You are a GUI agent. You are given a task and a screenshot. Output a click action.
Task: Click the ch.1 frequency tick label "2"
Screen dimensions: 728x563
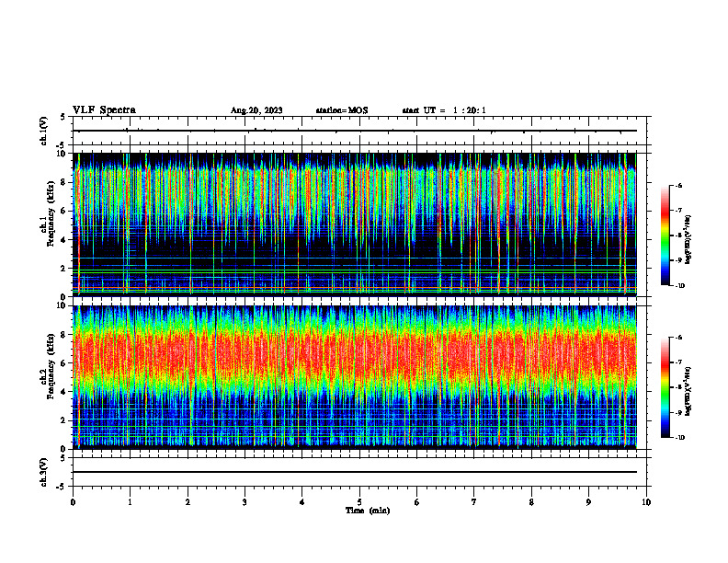[x=64, y=269]
